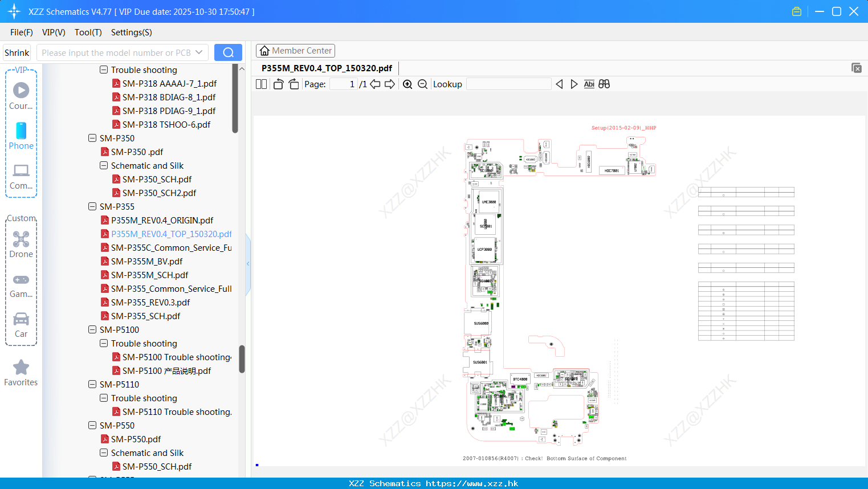The height and width of the screenshot is (489, 868).
Task: Open SM-P550_SCH.pdf
Action: (x=157, y=466)
